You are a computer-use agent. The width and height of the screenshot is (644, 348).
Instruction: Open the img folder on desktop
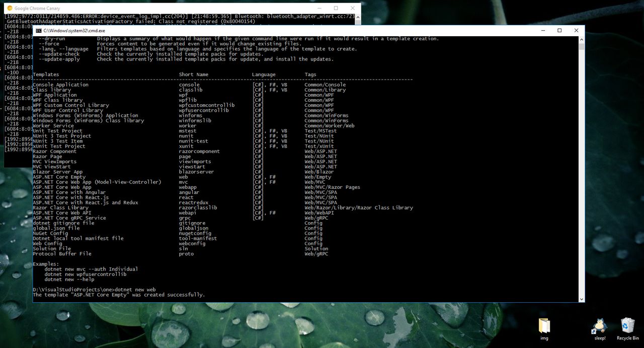click(544, 329)
